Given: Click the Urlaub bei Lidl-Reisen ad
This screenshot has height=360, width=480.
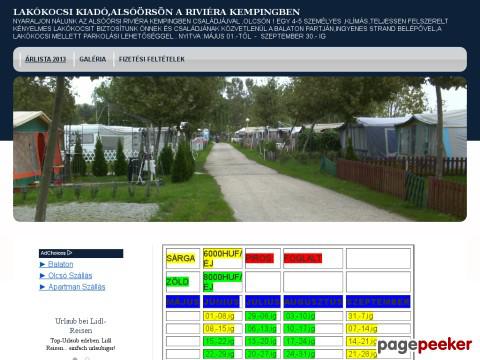Looking at the screenshot, I should tap(81, 326).
